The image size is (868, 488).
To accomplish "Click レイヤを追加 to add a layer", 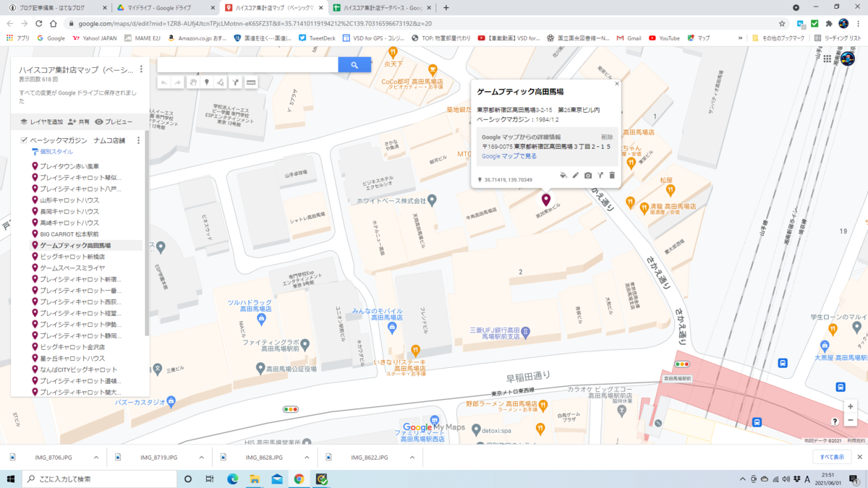I will (x=41, y=122).
